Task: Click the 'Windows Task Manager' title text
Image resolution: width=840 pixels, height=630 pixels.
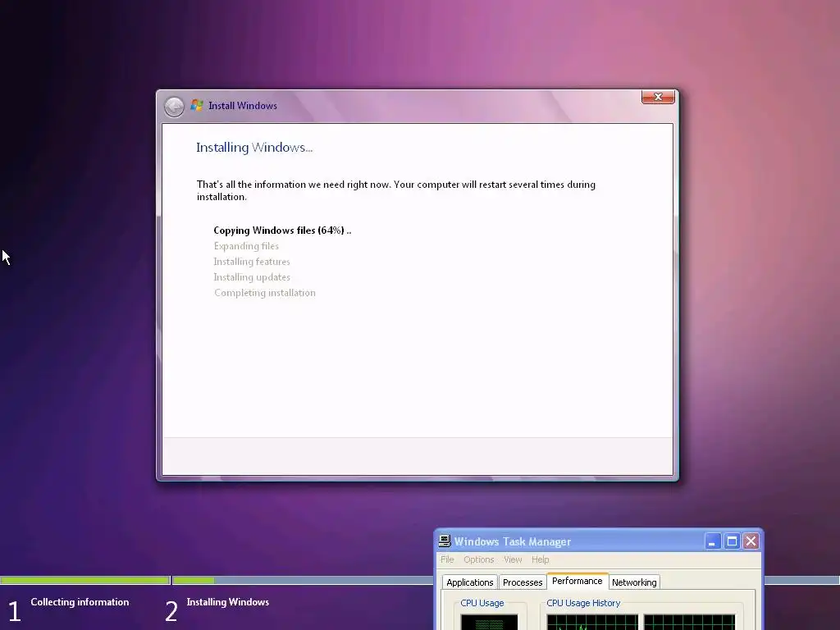Action: [x=513, y=541]
